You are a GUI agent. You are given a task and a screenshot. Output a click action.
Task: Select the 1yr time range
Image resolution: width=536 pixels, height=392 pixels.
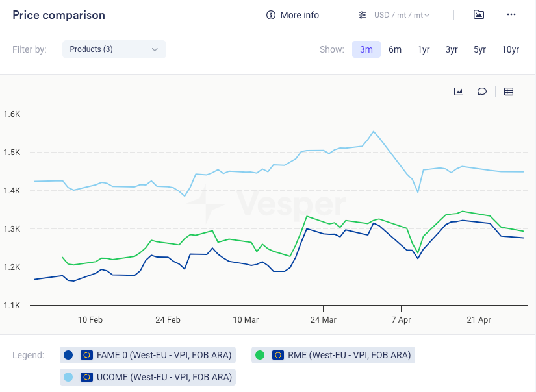(x=424, y=49)
